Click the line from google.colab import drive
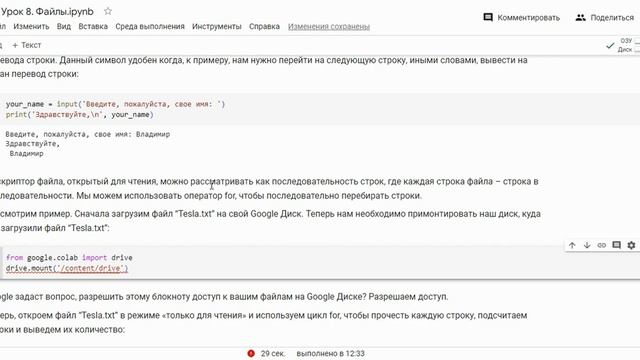640x360 pixels. (x=69, y=258)
